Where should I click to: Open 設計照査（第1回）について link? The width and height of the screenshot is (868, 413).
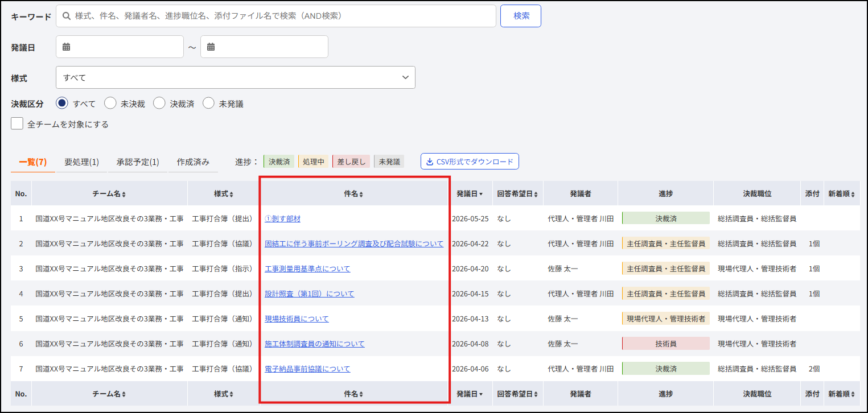pos(309,294)
